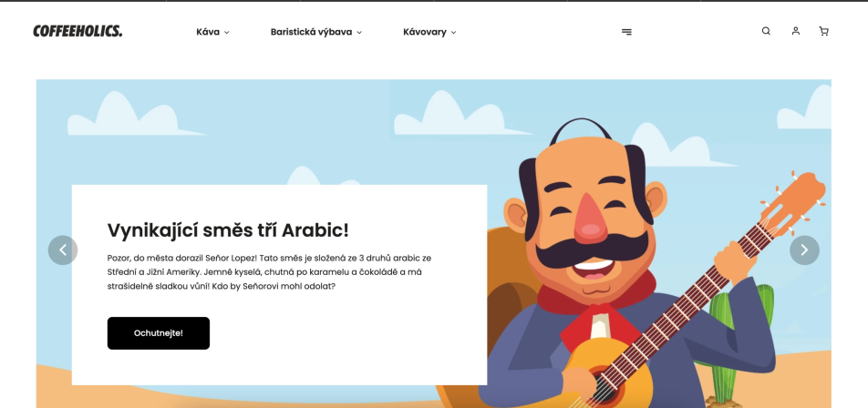Click the Ochutnejte! button
This screenshot has height=408, width=868.
click(159, 332)
